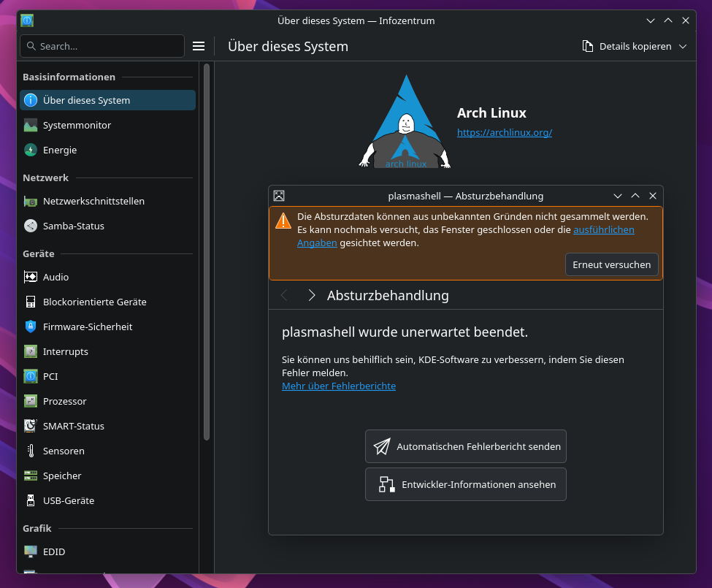Open Energie via its lightning icon
Viewport: 712px width, 588px height.
pyautogui.click(x=31, y=150)
